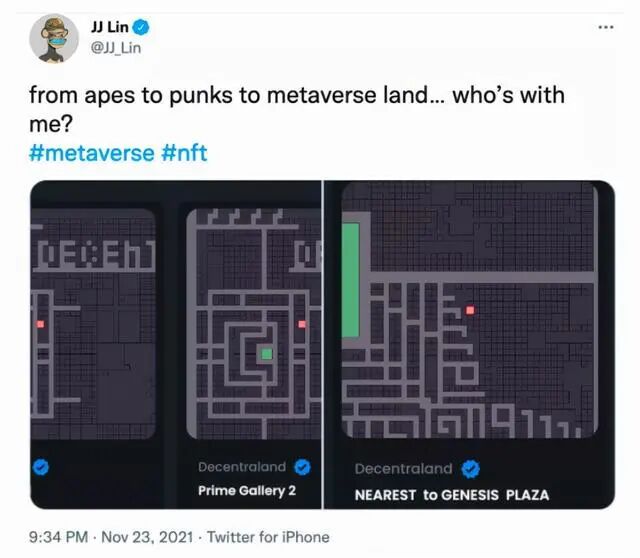The width and height of the screenshot is (640, 558).
Task: Click the verified badge beside JJ Lin
Action: pos(142,27)
